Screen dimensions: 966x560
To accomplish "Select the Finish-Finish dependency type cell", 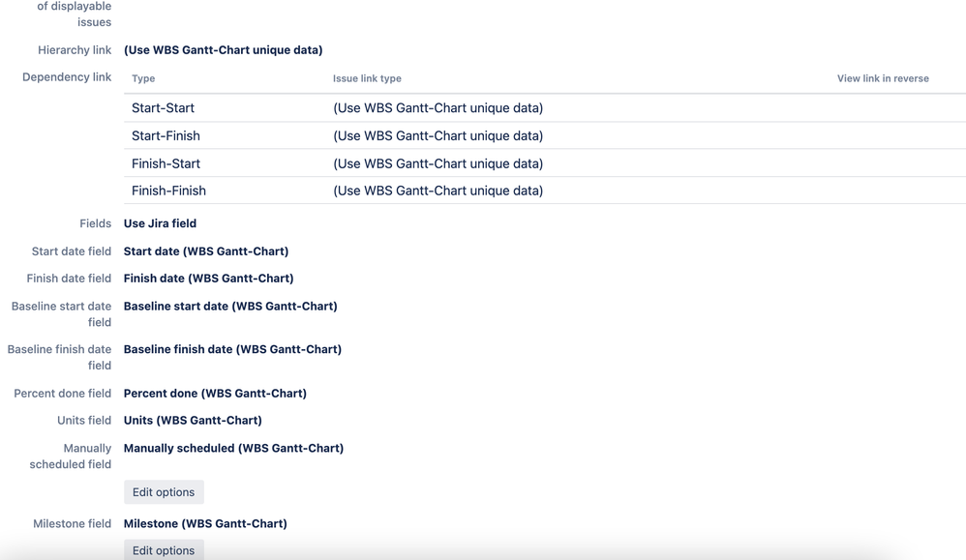I will click(x=168, y=191).
